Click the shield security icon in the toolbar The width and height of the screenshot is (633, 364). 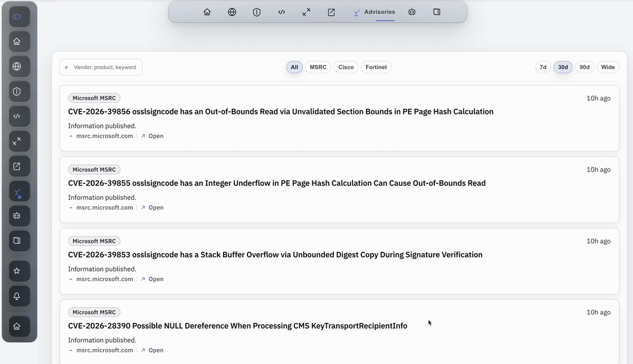257,12
